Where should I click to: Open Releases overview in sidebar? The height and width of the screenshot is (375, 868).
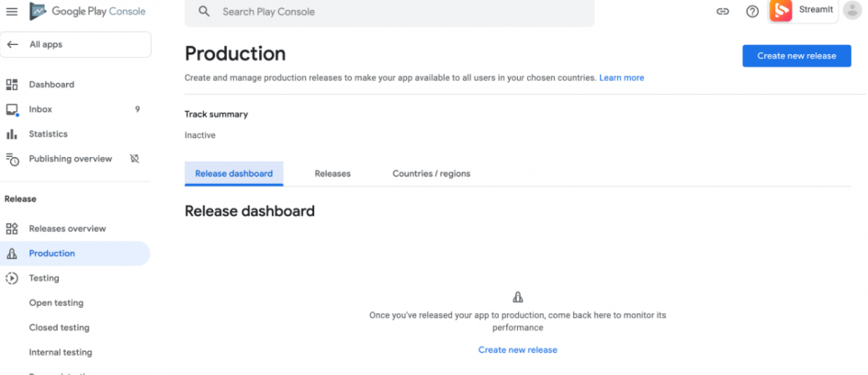pyautogui.click(x=67, y=229)
